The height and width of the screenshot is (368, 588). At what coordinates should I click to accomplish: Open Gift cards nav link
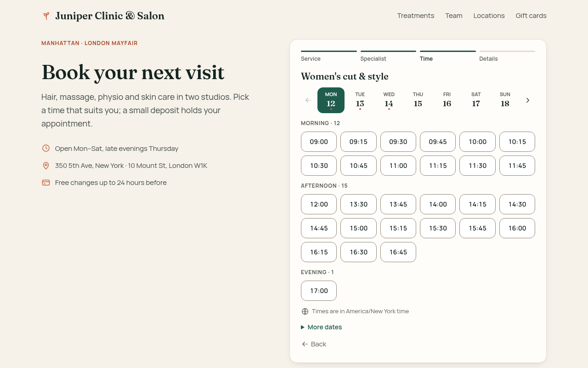(531, 16)
